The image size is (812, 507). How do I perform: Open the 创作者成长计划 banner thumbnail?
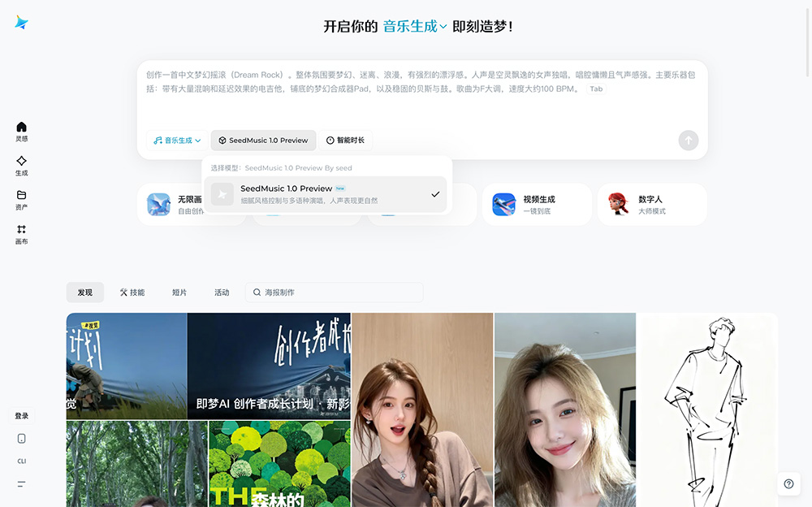coord(269,366)
